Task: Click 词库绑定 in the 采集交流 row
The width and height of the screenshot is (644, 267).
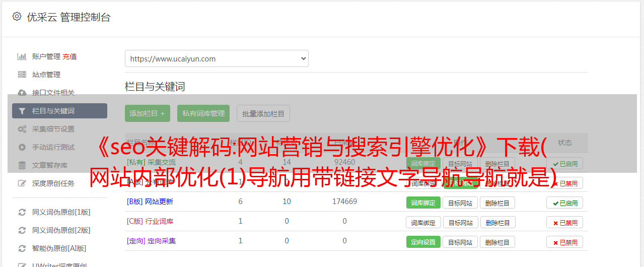Action: pos(423,163)
